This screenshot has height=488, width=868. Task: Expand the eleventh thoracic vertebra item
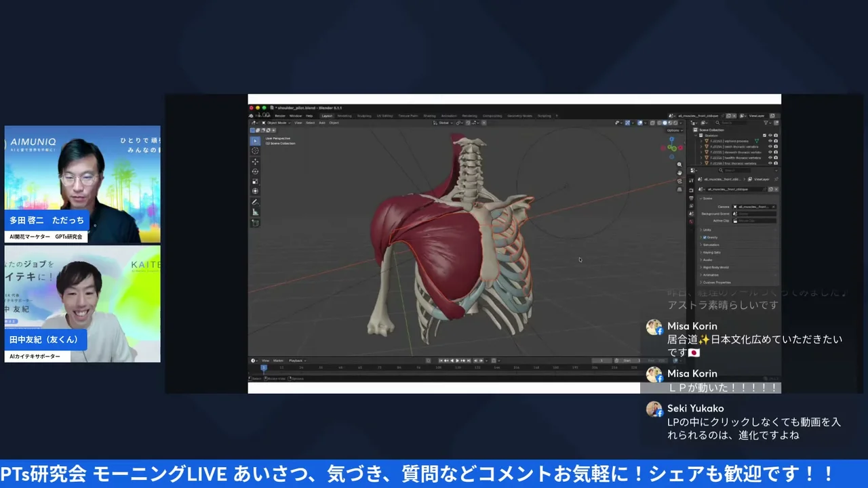pyautogui.click(x=701, y=152)
